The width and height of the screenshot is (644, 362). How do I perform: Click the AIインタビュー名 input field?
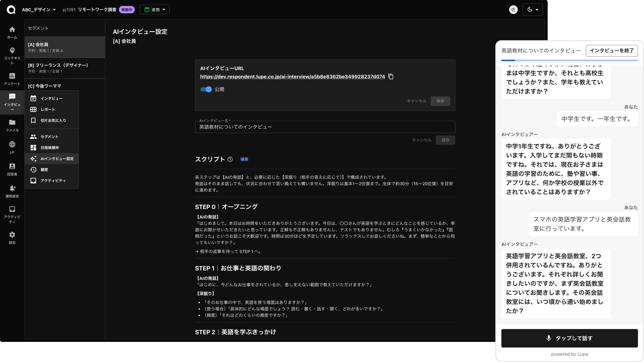(325, 127)
